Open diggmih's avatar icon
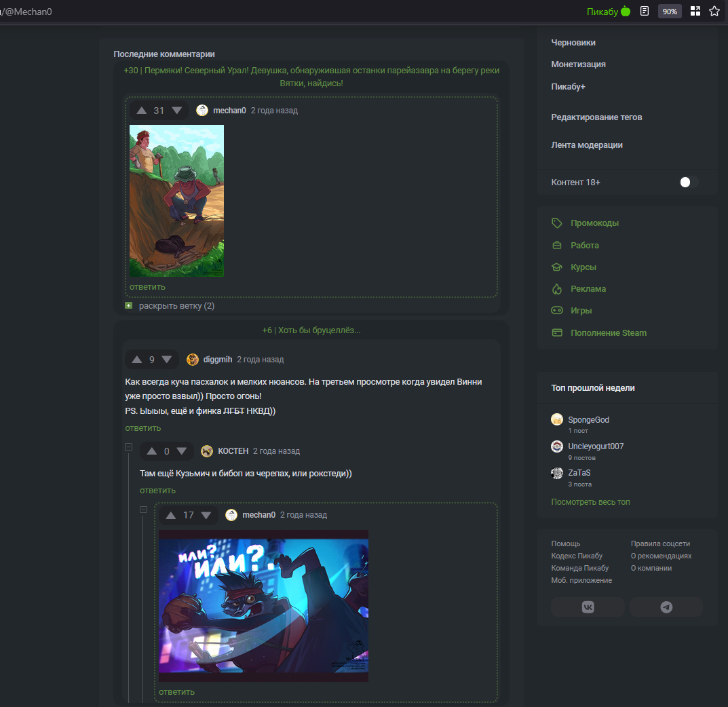The image size is (728, 707). (x=192, y=360)
